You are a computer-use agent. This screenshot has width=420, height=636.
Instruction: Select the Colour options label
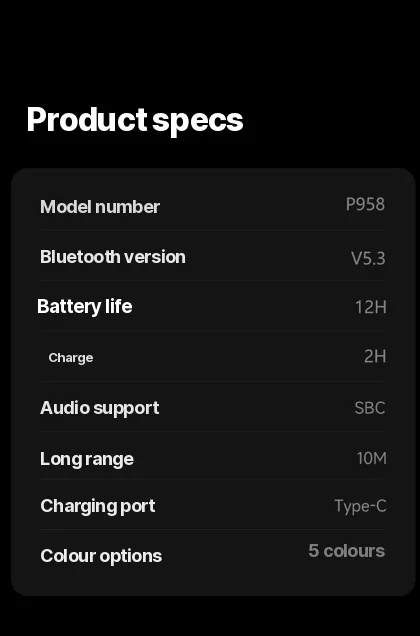coord(101,556)
